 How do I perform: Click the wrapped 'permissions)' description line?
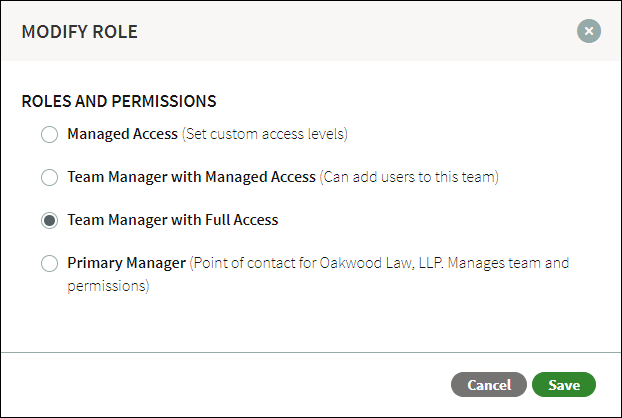coord(108,286)
